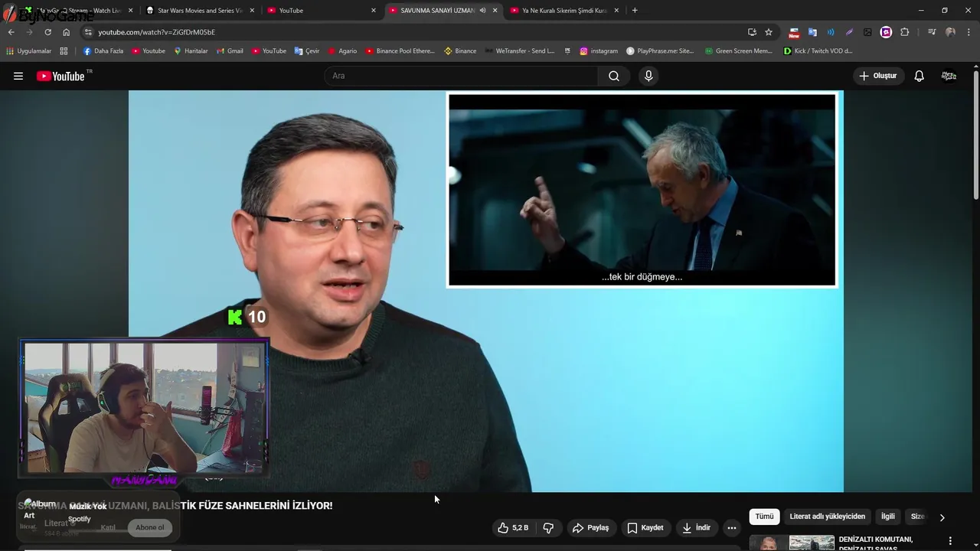Click the Kaydet save button
Image resolution: width=980 pixels, height=551 pixels.
point(645,528)
